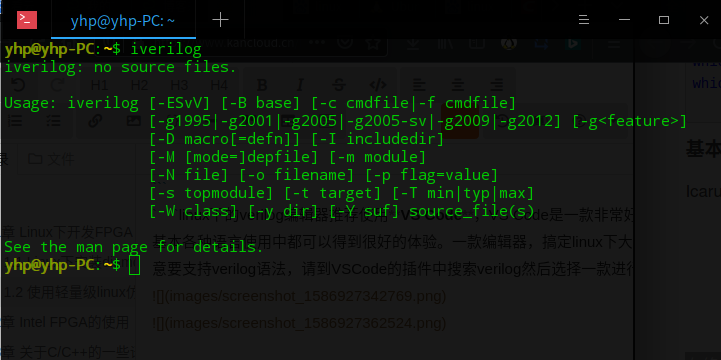Select the yhp@yhp-PC: ~ terminal tab
This screenshot has width=721, height=360.
point(123,20)
